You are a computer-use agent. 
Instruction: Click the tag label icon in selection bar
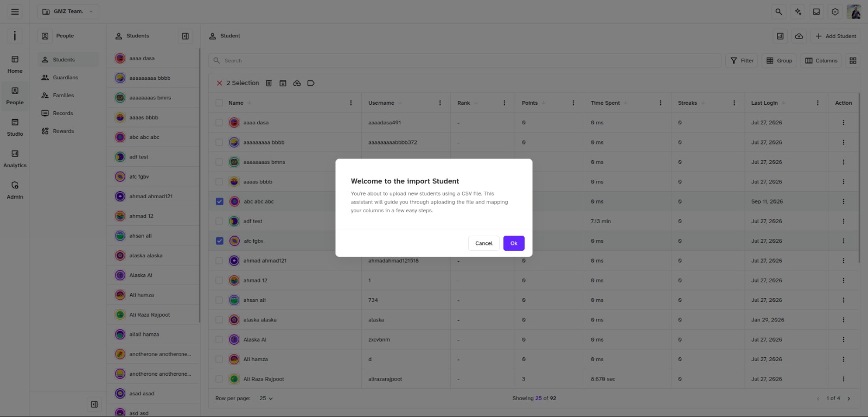311,83
